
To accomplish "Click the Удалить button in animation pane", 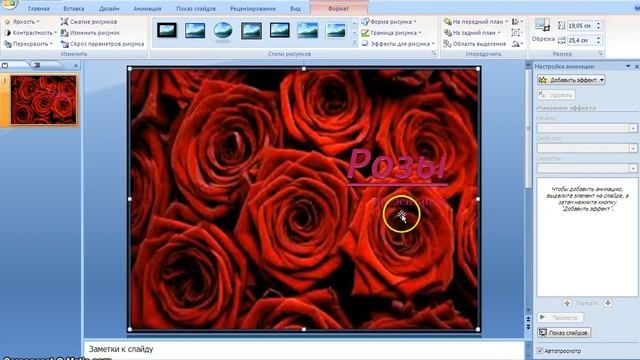I will [x=556, y=95].
